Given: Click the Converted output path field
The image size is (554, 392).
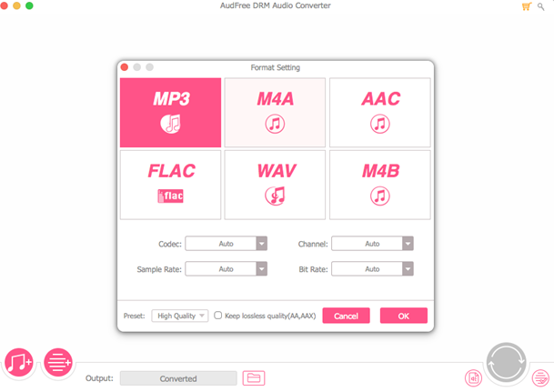Looking at the screenshot, I should [x=178, y=378].
